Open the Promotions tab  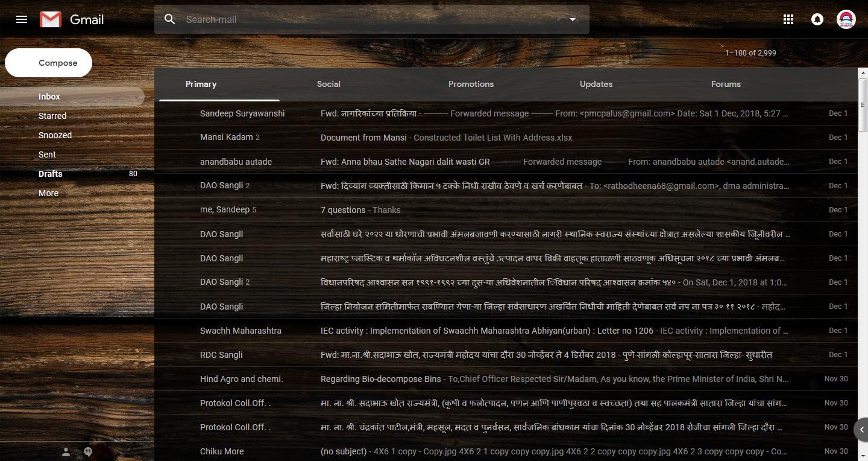click(471, 84)
